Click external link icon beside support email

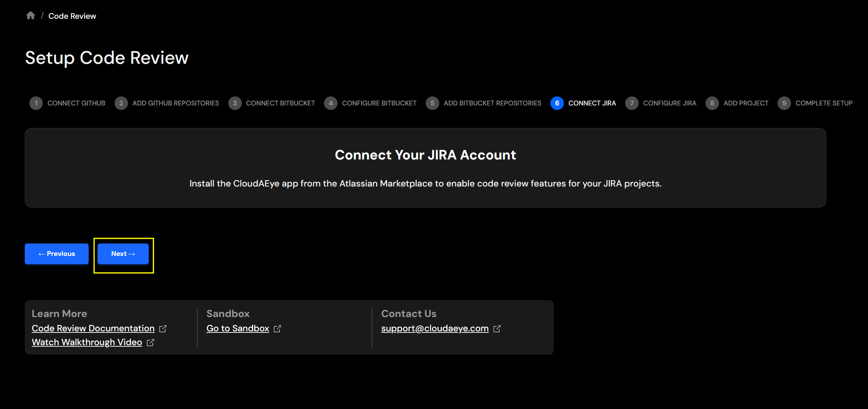point(497,329)
